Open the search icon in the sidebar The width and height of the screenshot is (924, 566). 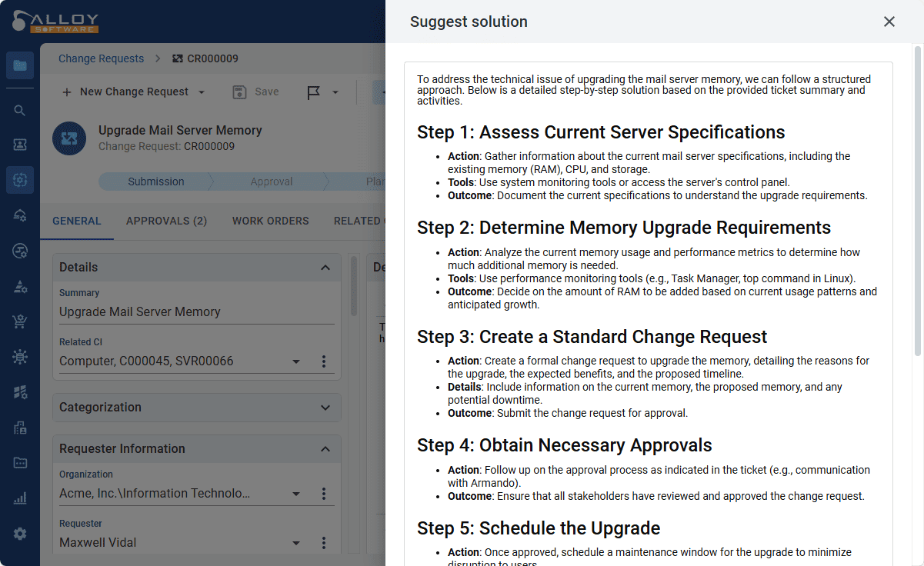[20, 110]
